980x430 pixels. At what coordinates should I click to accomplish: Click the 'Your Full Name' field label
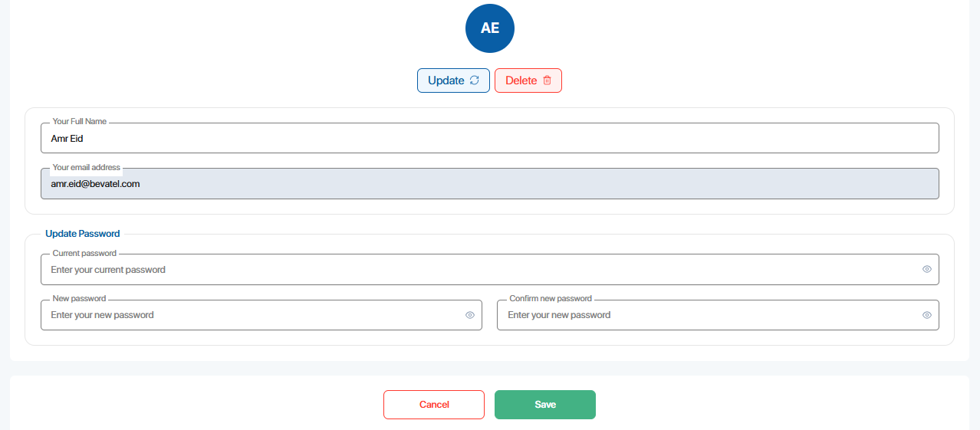[80, 122]
